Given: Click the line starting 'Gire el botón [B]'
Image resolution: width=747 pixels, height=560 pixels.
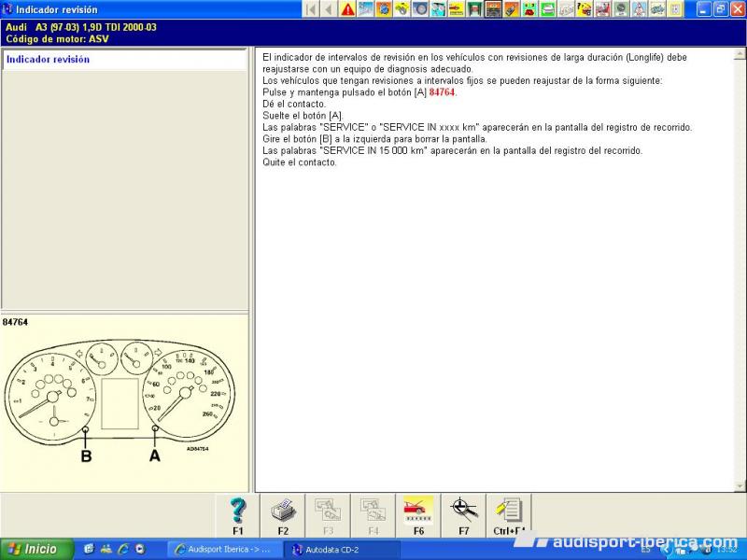Looking at the screenshot, I should pos(374,139).
